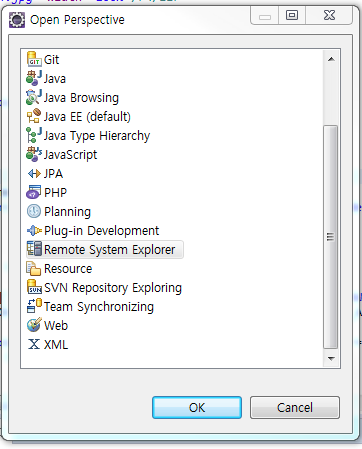Select "Java Type Hierarchy" in the list
Viewport: 362px width, 449px height.
[x=97, y=136]
